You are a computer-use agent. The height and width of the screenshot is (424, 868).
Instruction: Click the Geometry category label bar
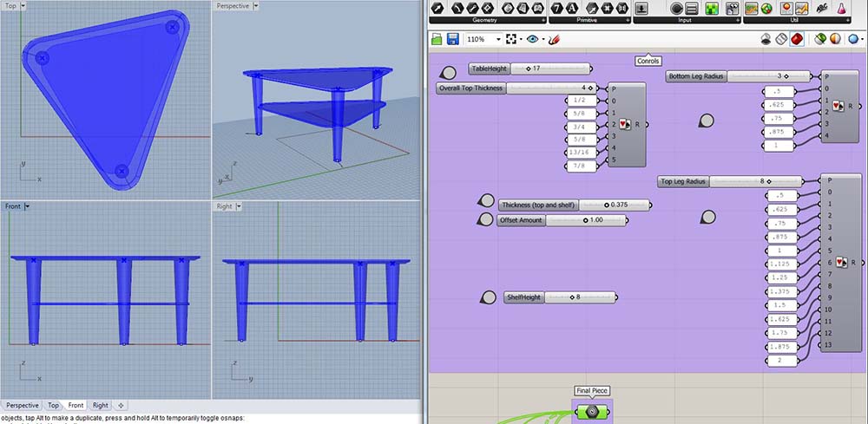[x=488, y=19]
